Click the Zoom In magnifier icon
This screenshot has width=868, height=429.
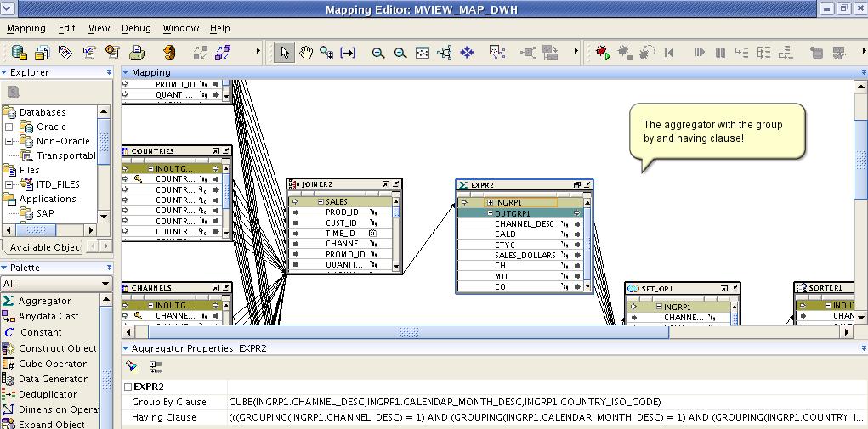pos(378,53)
